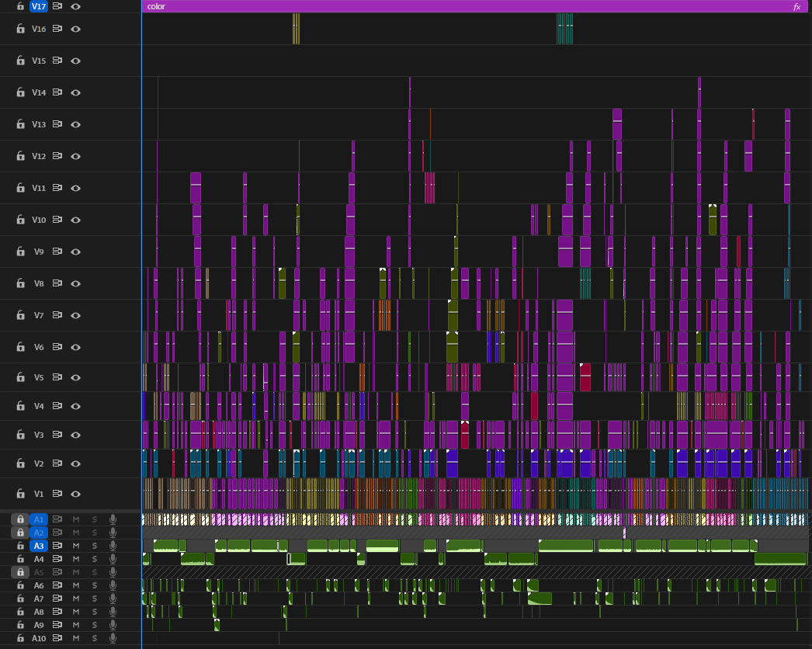Select crimson clip on V5
The width and height of the screenshot is (812, 649).
tap(585, 377)
